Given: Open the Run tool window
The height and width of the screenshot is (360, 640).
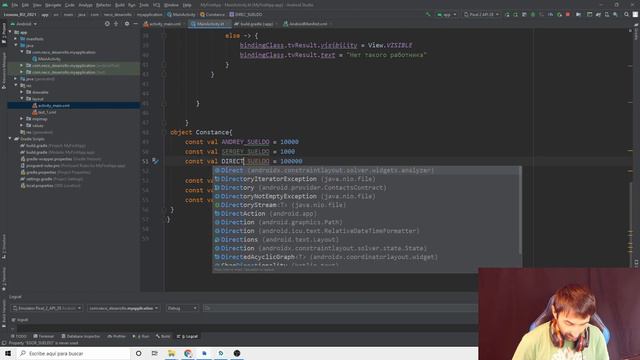Looking at the screenshot, I should pyautogui.click(x=141, y=336).
